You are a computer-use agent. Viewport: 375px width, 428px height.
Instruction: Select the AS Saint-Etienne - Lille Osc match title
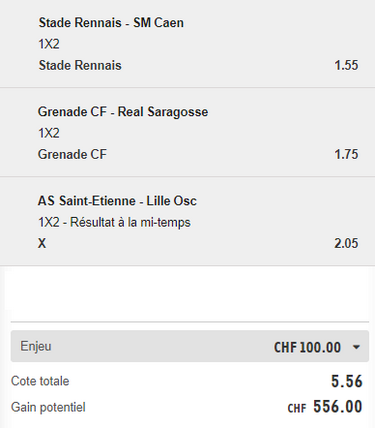[x=117, y=201]
